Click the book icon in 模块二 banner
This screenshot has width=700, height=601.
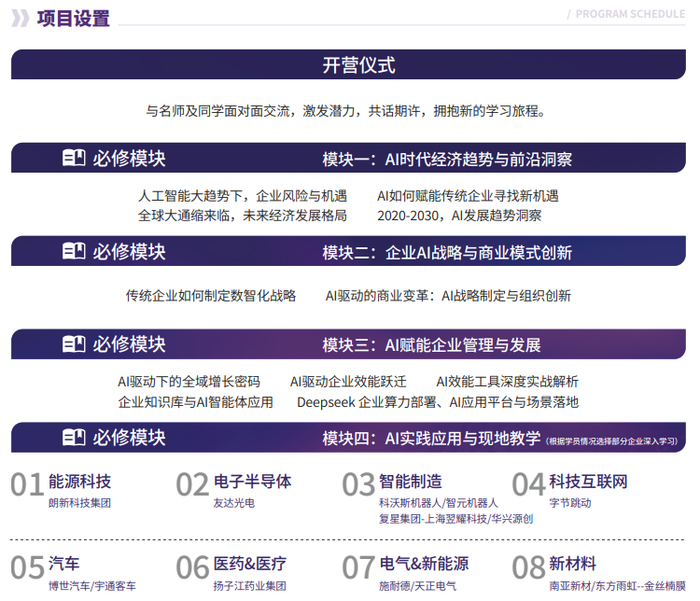pyautogui.click(x=74, y=251)
